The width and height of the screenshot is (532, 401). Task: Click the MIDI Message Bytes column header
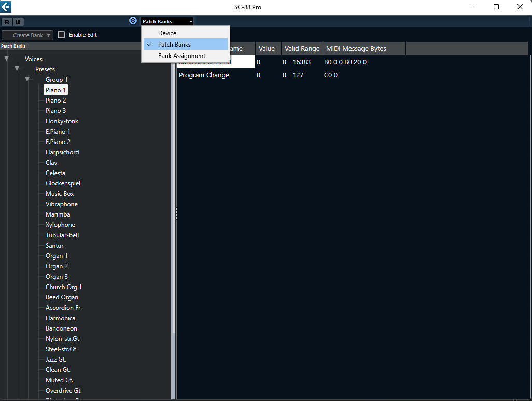click(364, 49)
